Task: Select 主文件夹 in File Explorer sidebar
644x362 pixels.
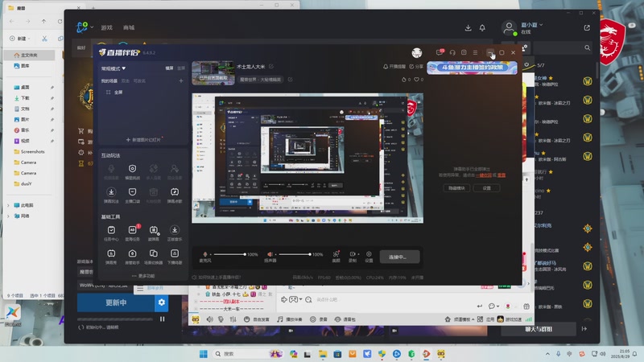Action: (x=29, y=55)
